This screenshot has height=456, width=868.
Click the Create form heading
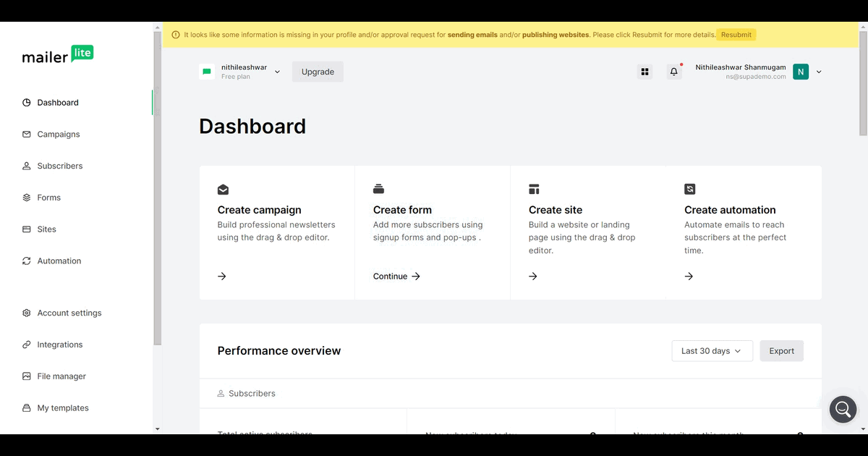click(x=402, y=210)
